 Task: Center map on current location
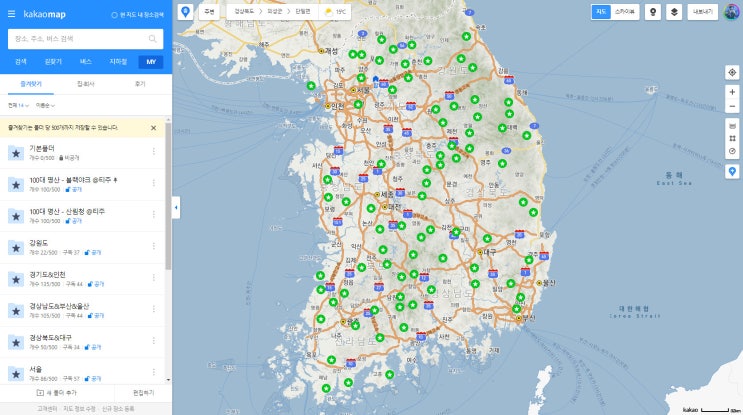(732, 72)
